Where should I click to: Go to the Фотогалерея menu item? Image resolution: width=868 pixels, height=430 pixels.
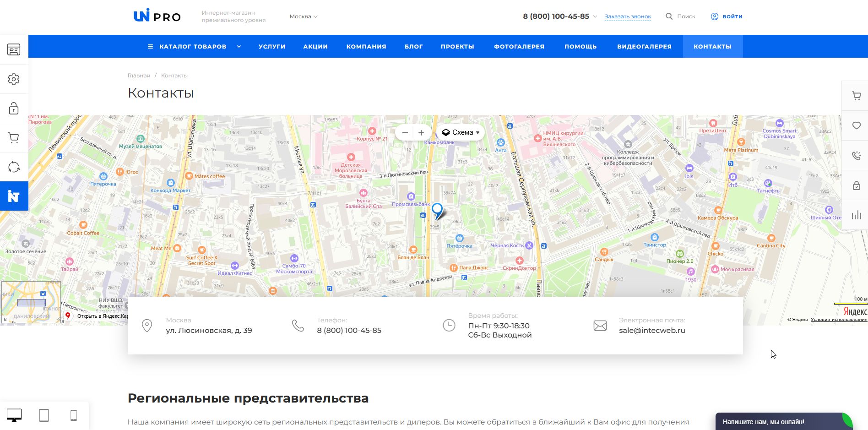tap(519, 47)
